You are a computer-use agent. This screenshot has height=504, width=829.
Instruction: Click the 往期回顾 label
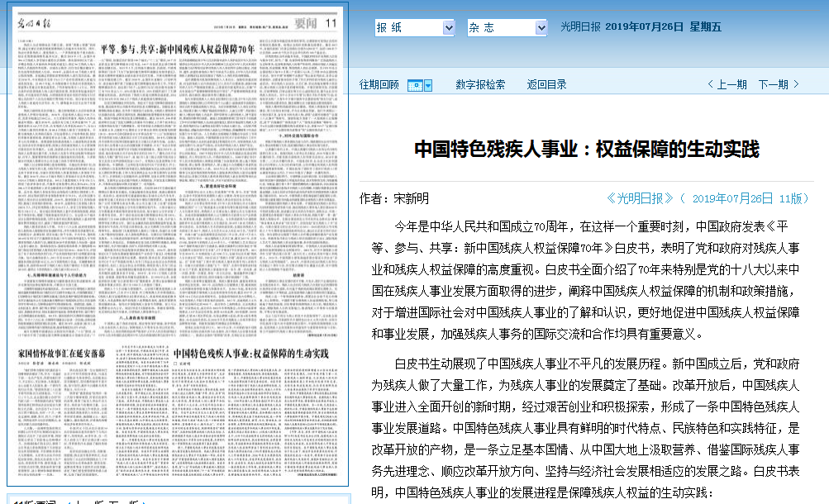379,84
